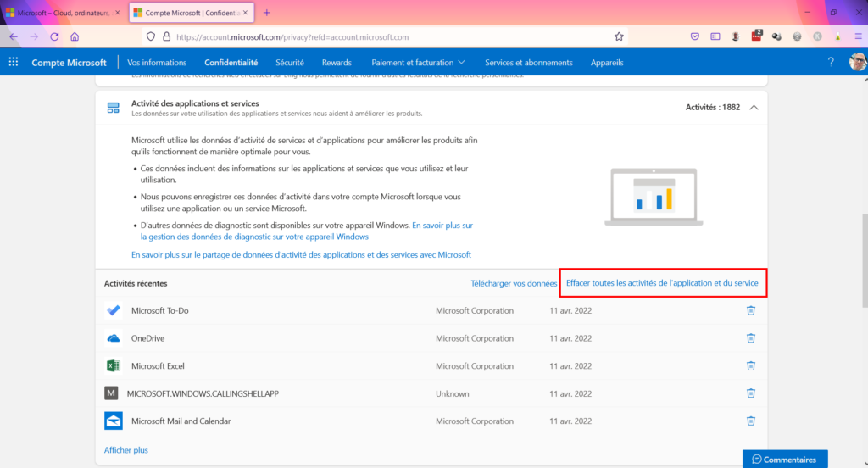The height and width of the screenshot is (468, 868).
Task: Close the Microsoft – Cloud browser tab
Action: click(117, 12)
